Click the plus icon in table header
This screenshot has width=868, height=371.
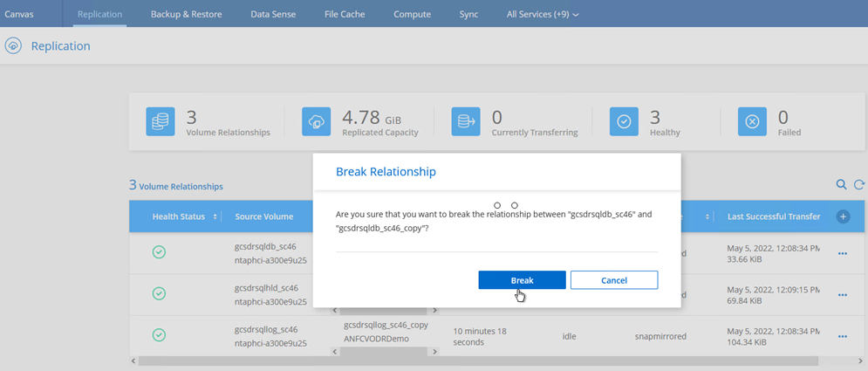tap(843, 216)
